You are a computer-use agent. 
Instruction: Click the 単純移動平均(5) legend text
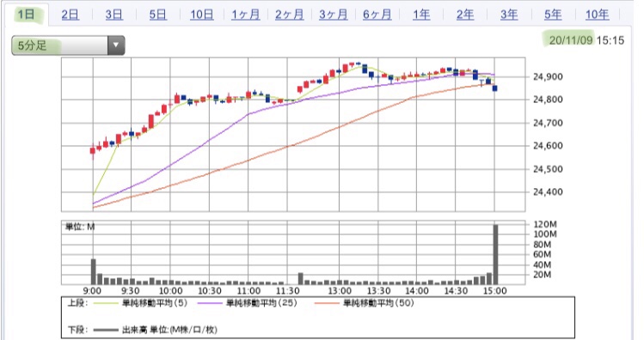pos(155,303)
